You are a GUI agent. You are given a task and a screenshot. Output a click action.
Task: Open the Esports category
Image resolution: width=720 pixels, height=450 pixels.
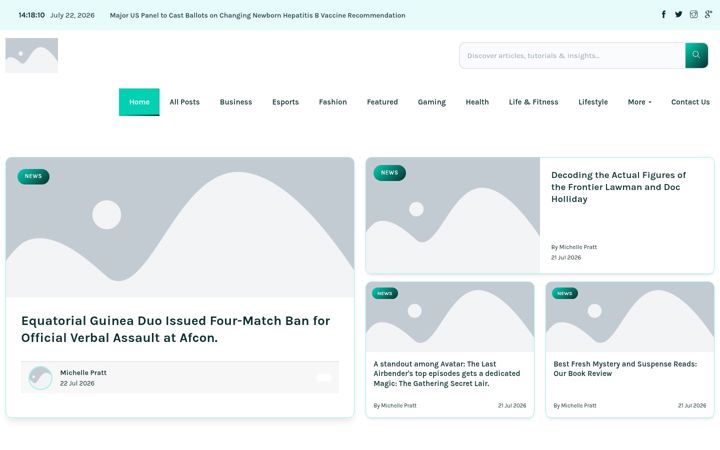click(x=286, y=102)
